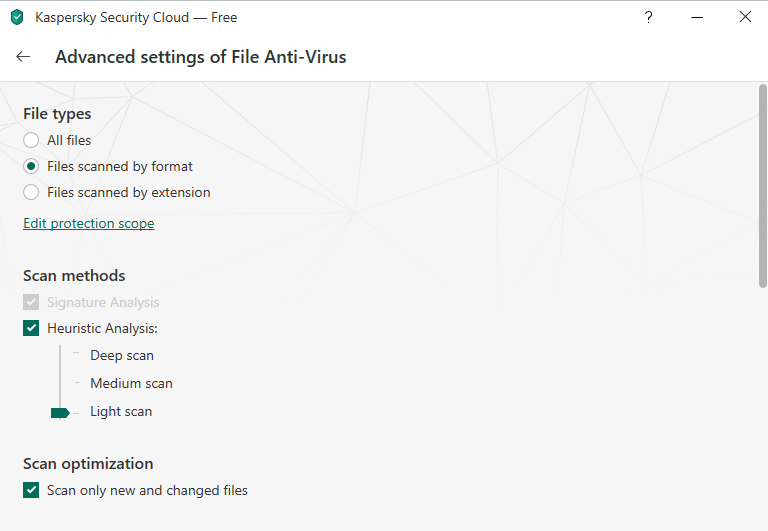The image size is (768, 531).
Task: Click the Deep scan label
Action: [x=122, y=355]
